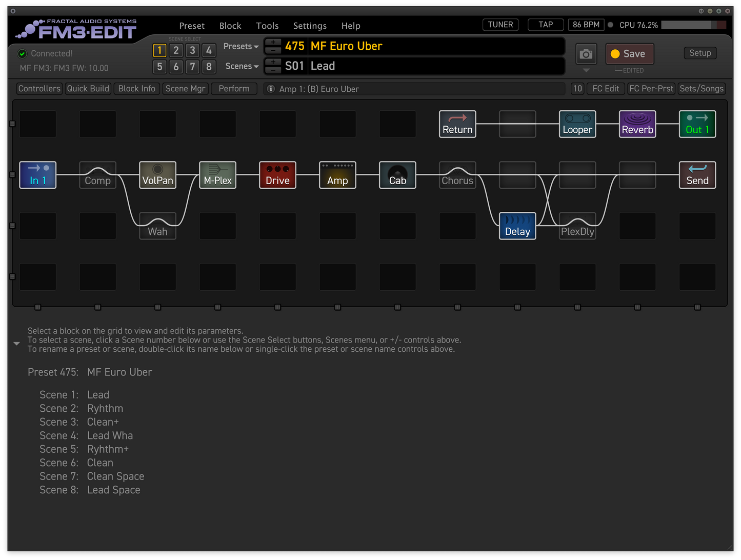Image resolution: width=741 pixels, height=560 pixels.
Task: Open the Setup panel
Action: pos(700,53)
